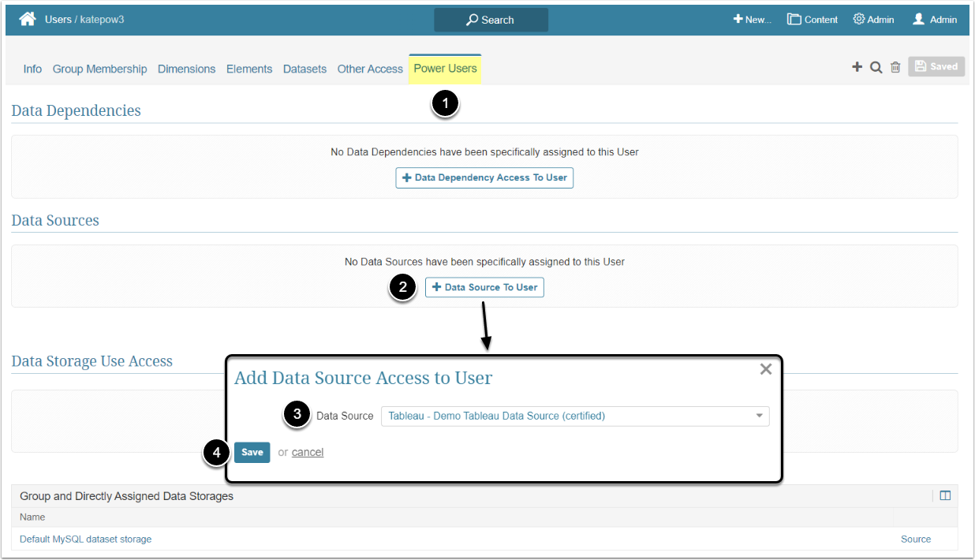
Task: Select the Power Users tab
Action: [445, 69]
